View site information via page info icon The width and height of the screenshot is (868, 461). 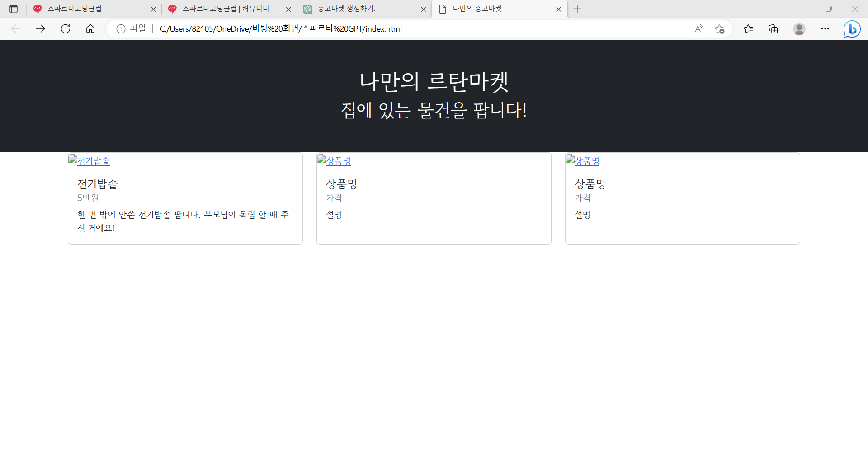tap(120, 28)
